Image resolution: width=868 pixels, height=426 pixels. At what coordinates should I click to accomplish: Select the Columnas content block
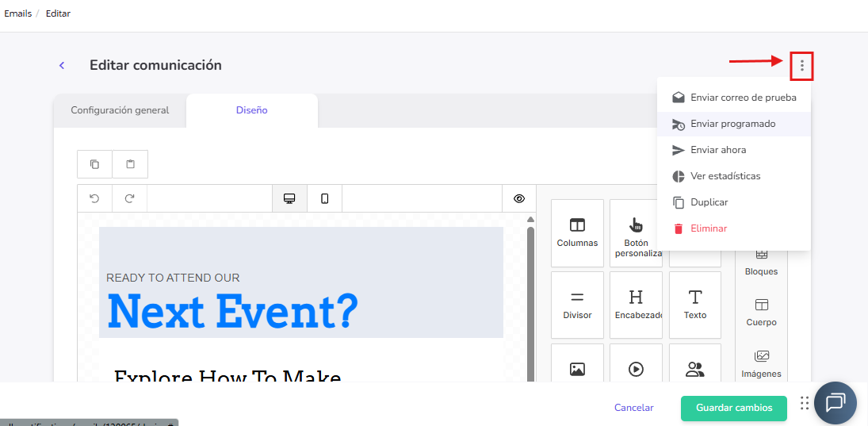[x=577, y=232]
